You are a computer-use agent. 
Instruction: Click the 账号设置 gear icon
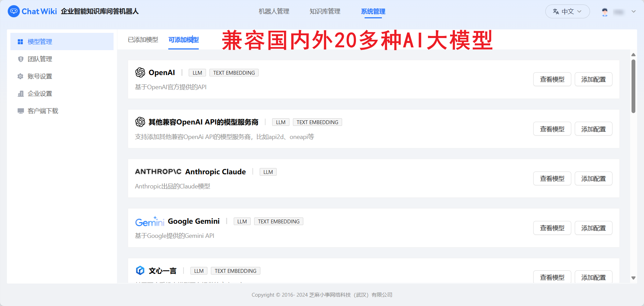(x=20, y=76)
